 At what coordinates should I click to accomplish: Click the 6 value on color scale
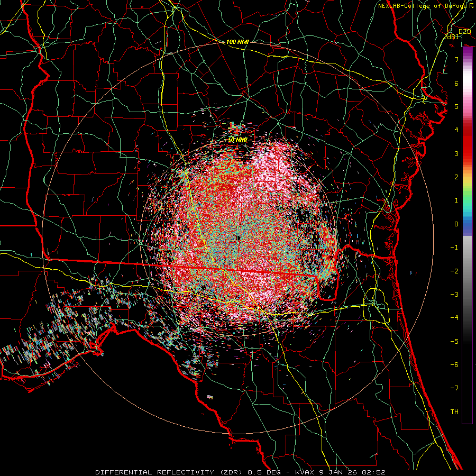[456, 83]
